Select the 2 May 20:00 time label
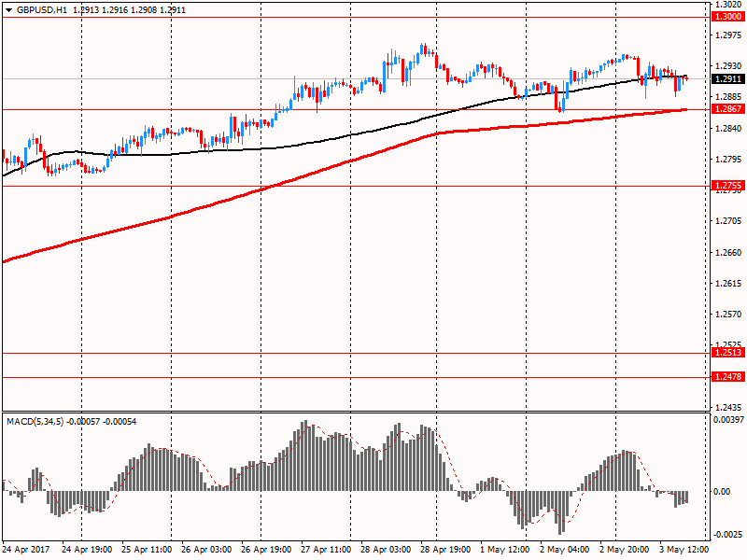This screenshot has width=747, height=560. 624,550
